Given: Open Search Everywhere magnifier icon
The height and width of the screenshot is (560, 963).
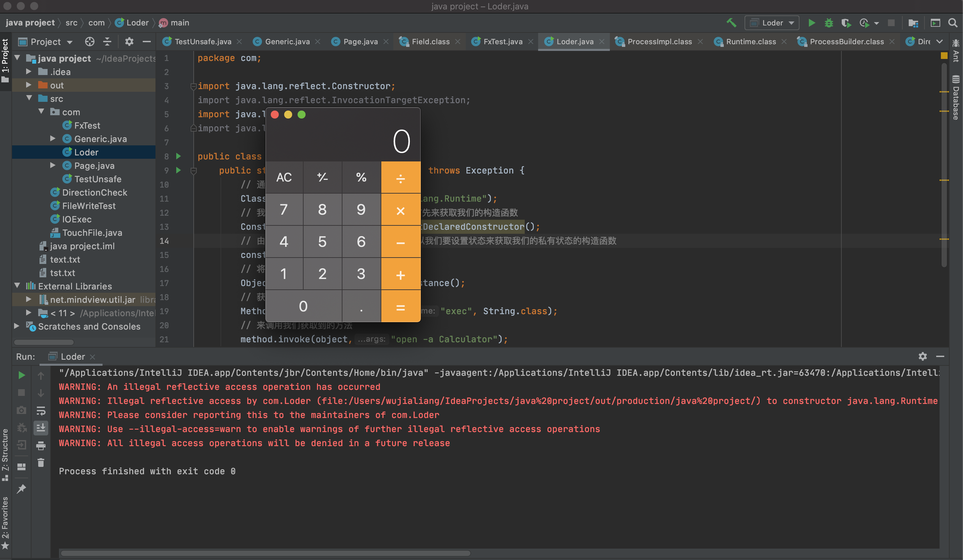Looking at the screenshot, I should point(953,23).
